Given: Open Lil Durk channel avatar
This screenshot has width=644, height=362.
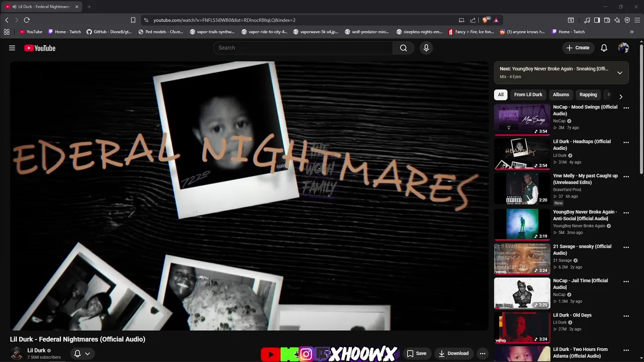Looking at the screenshot, I should (17, 353).
